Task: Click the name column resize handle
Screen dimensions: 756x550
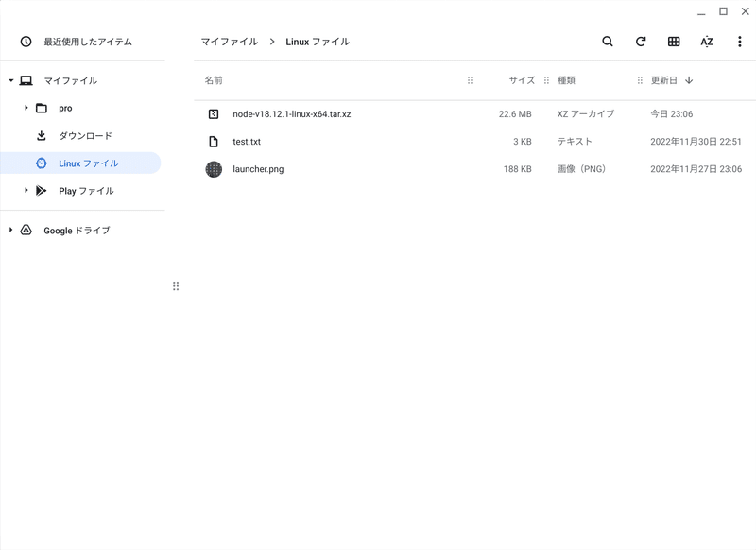Action: click(470, 80)
